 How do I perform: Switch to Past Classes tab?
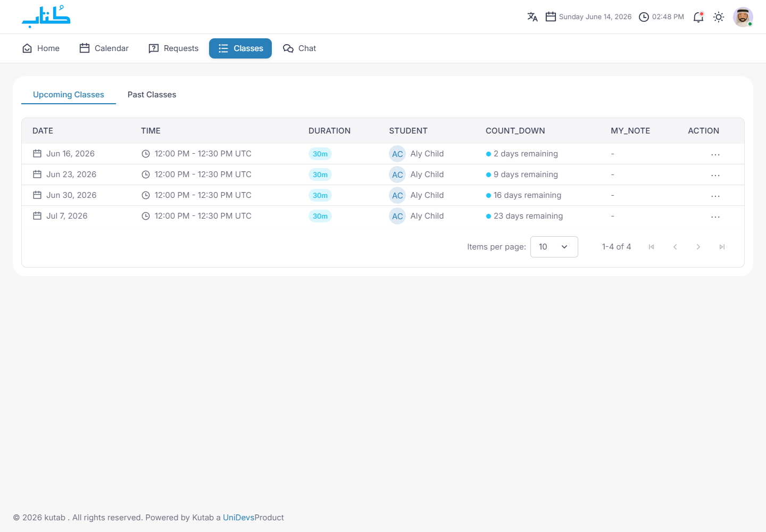(152, 95)
